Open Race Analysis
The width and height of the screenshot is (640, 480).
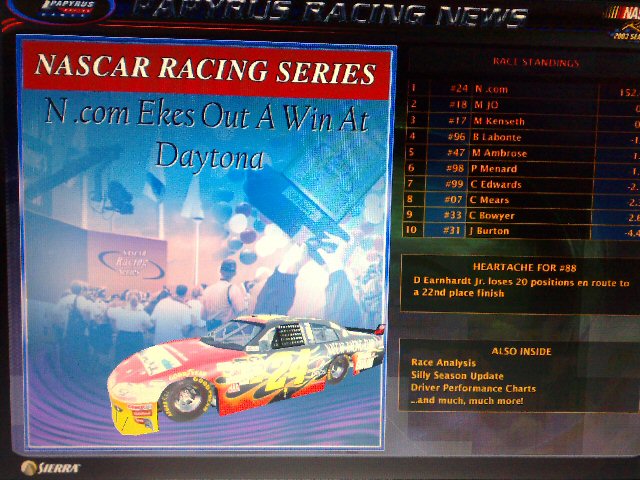click(x=443, y=362)
